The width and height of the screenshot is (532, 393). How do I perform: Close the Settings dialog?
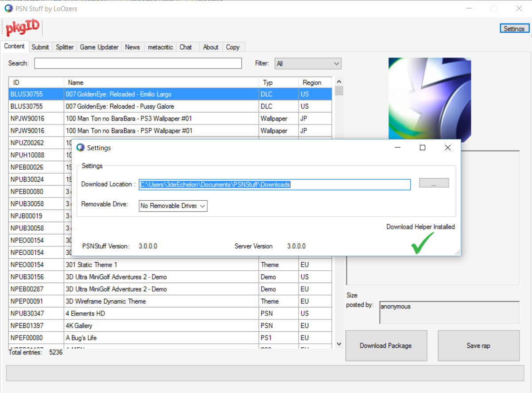coord(447,148)
